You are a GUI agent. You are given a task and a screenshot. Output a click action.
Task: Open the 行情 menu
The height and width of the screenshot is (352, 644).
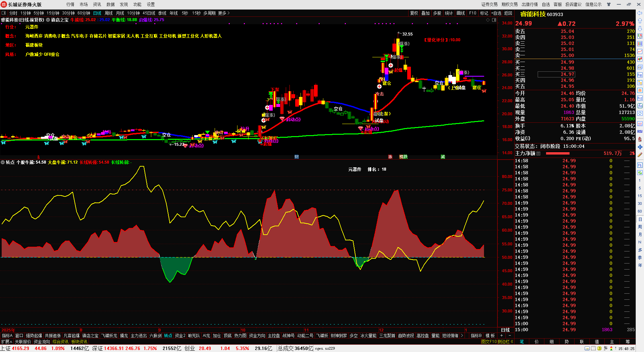[70, 4]
